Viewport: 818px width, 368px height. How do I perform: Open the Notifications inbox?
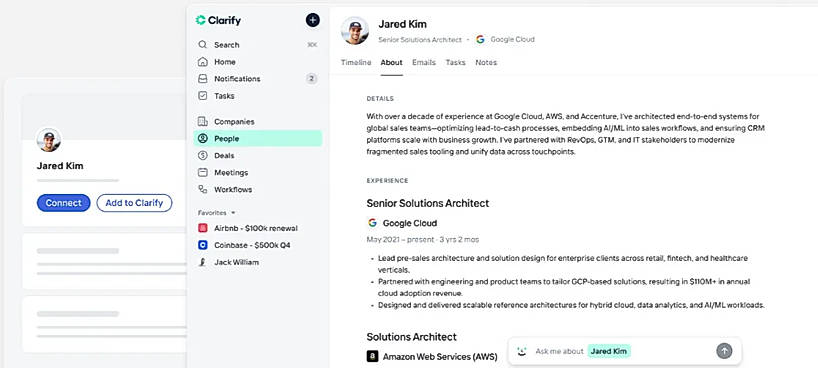258,79
